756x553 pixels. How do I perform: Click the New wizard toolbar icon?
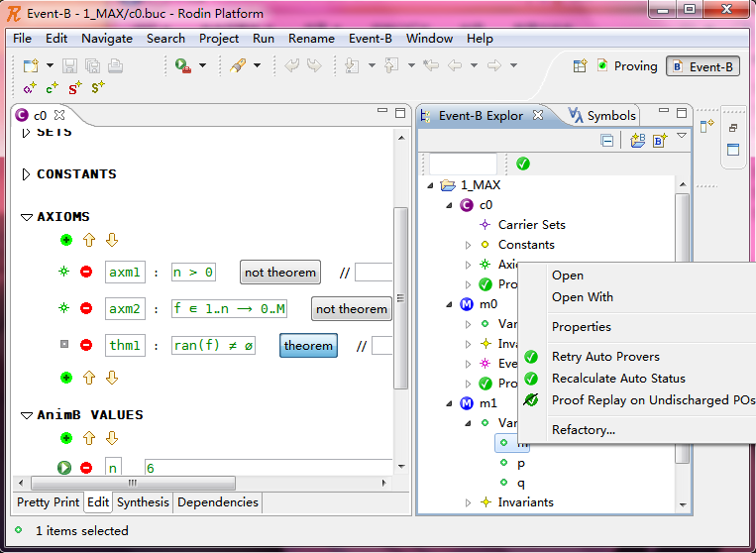[31, 65]
